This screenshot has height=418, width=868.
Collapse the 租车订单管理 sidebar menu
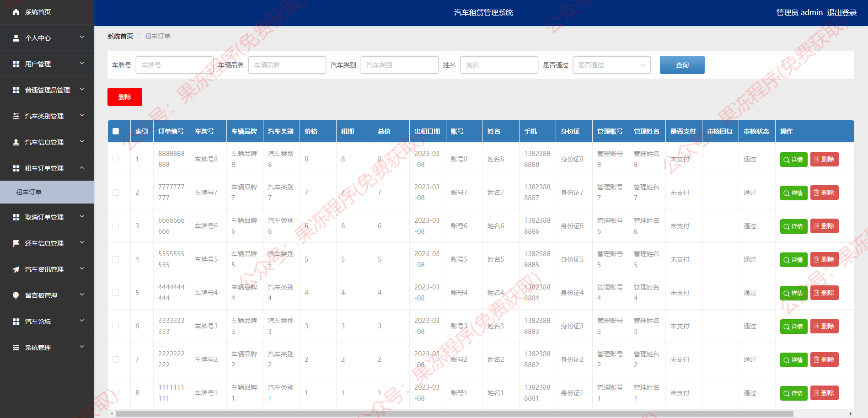[x=47, y=168]
